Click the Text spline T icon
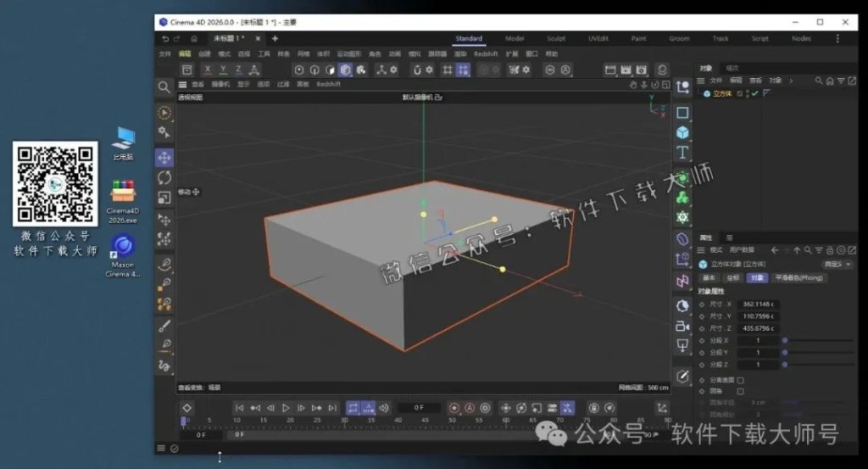 point(682,153)
